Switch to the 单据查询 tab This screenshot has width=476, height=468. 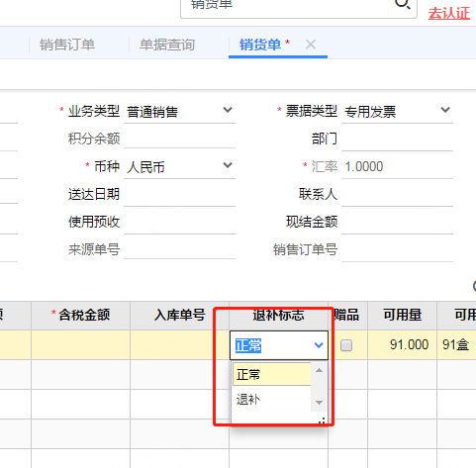coord(167,45)
